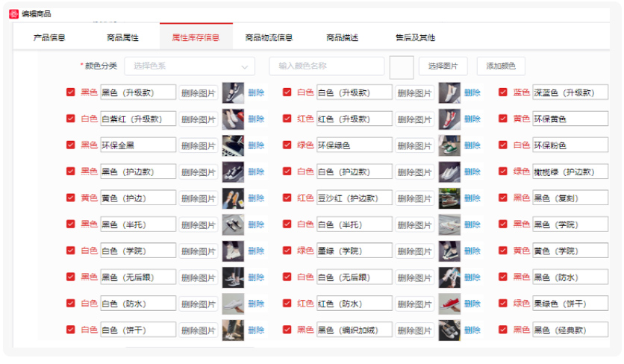Click thumbnail image of 红色（升级款） shoe
Image resolution: width=624 pixels, height=364 pixels.
tap(449, 119)
